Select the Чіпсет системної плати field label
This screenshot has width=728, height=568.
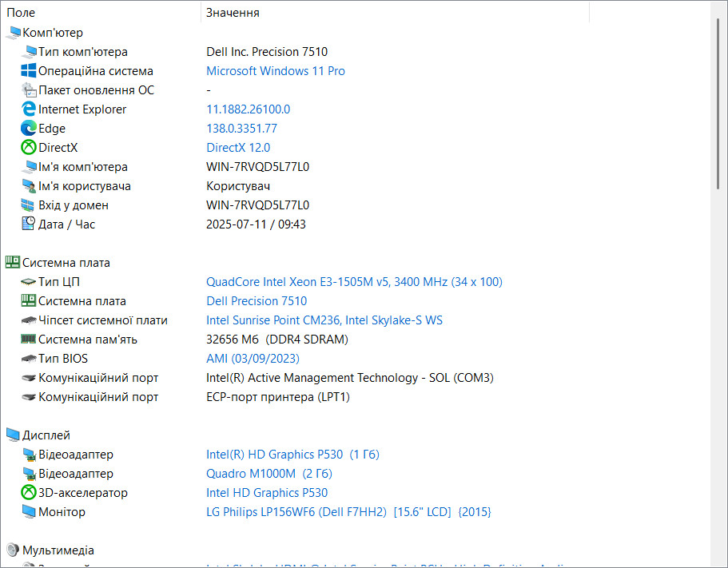[102, 320]
